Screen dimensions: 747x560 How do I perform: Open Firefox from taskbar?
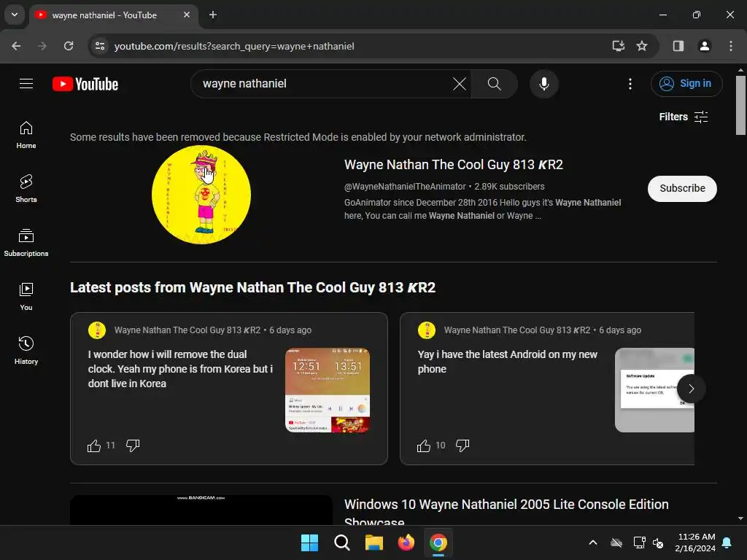tap(406, 542)
